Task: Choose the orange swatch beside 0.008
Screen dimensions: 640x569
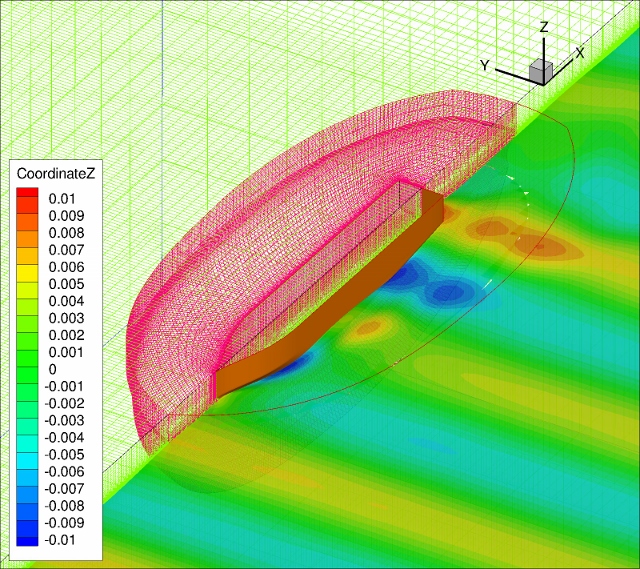Action: point(27,232)
